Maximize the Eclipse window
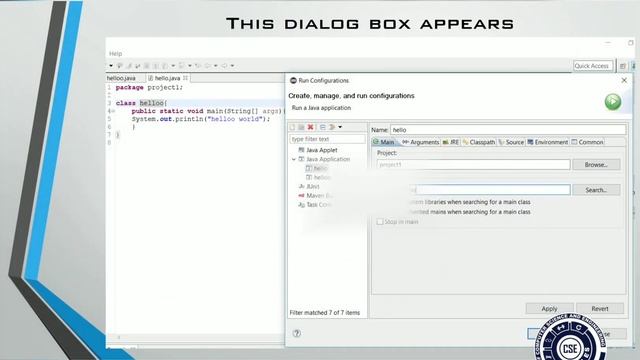Screen dimensions: 640x360 pos(631,42)
